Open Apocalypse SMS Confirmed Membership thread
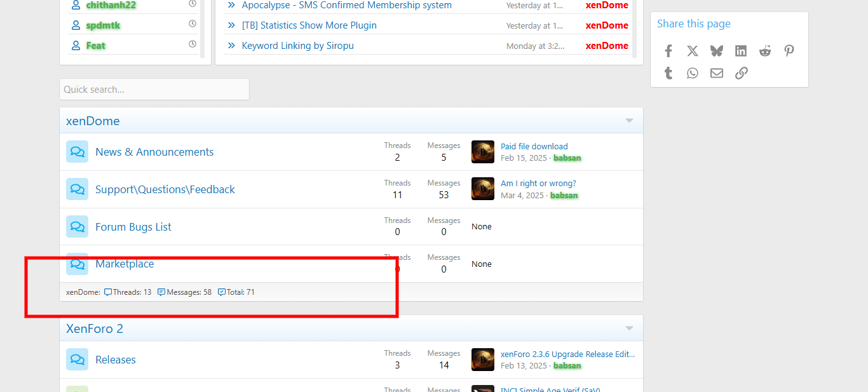 pyautogui.click(x=347, y=5)
